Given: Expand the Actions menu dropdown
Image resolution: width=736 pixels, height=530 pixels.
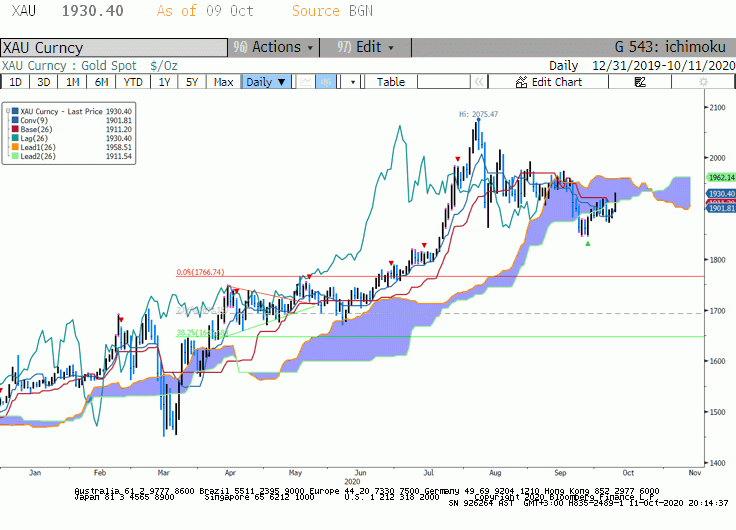Looking at the screenshot, I should point(273,47).
